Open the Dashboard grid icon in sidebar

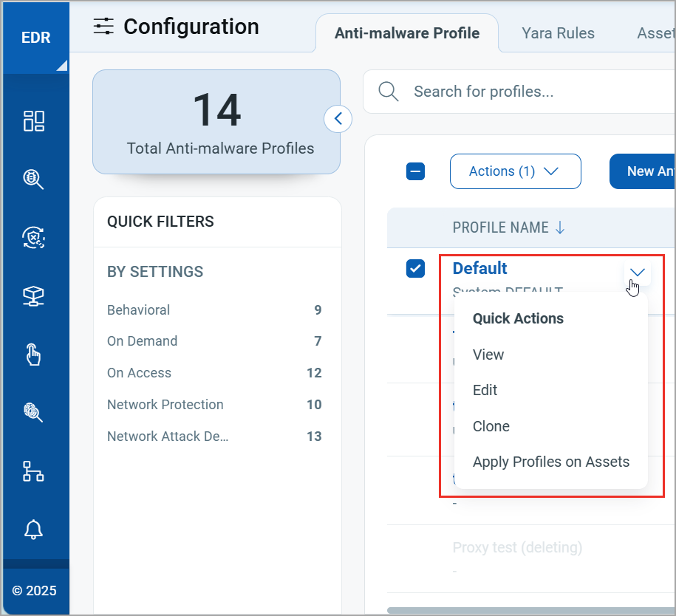33,121
